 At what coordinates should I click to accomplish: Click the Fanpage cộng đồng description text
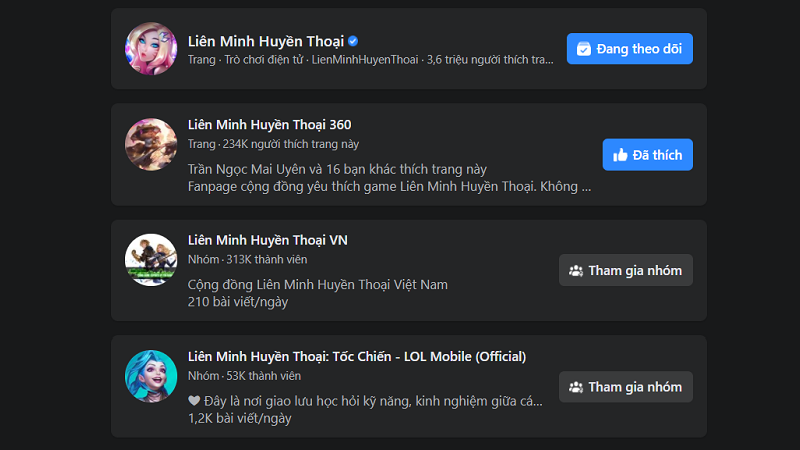pos(388,186)
